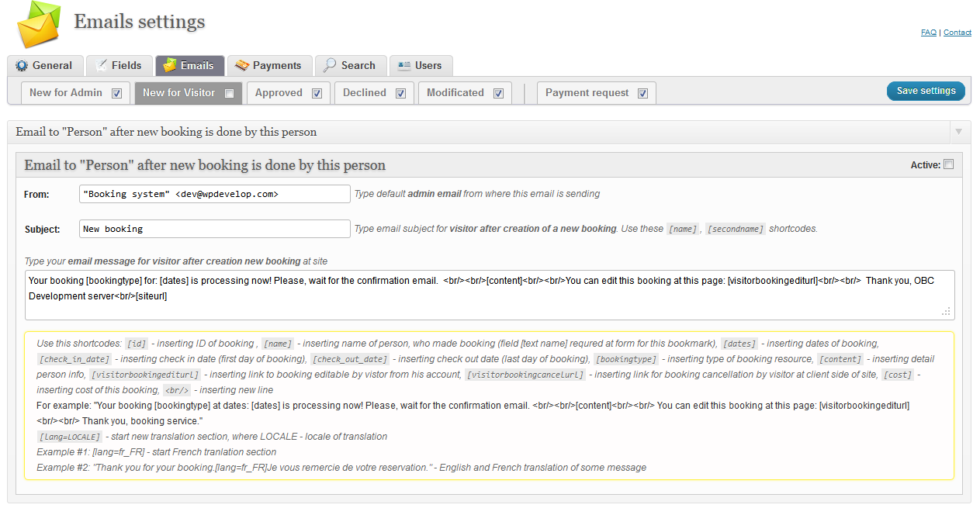
Task: Click the [check_out_date] shortcode text
Action: point(350,359)
